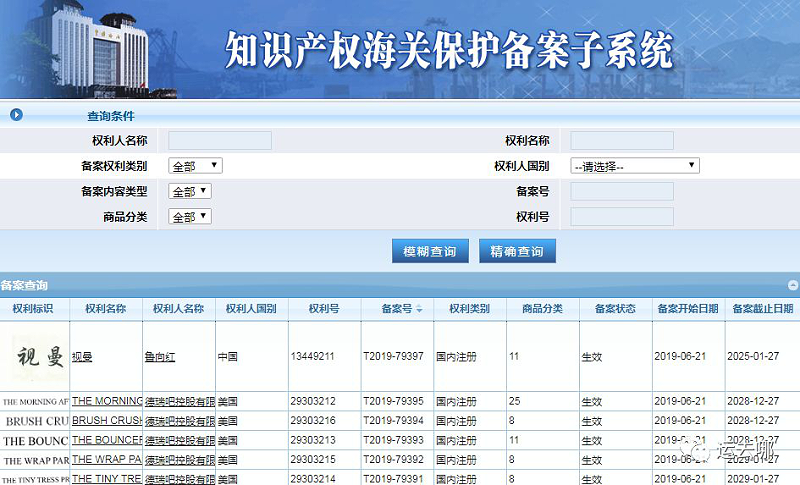Open THE MORNING rights name link
The height and width of the screenshot is (485, 800).
pyautogui.click(x=107, y=402)
